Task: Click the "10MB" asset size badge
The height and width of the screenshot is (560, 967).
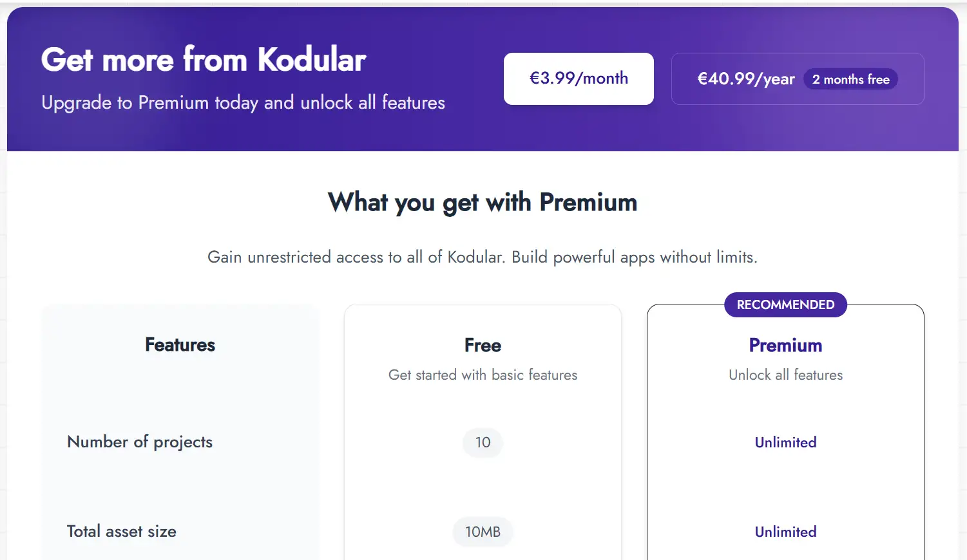Action: [x=483, y=532]
